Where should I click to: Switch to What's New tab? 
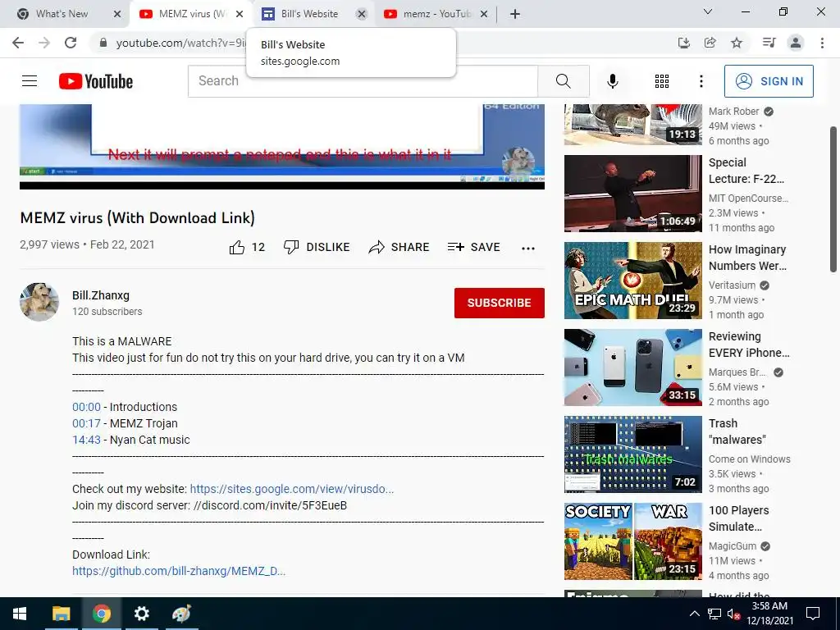(62, 14)
